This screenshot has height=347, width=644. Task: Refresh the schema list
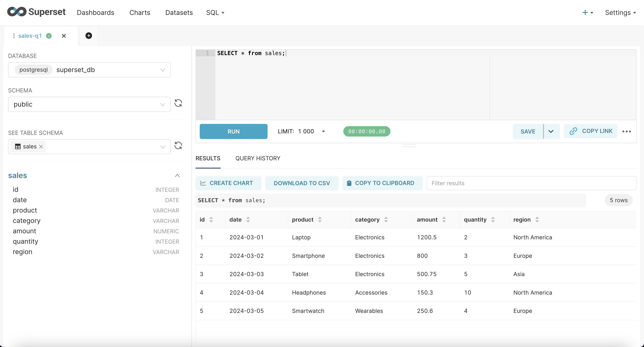pos(178,103)
